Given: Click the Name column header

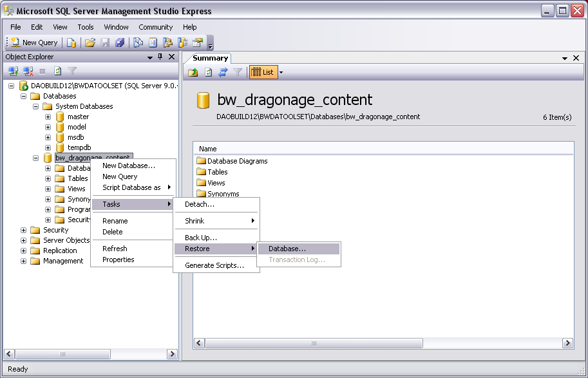Looking at the screenshot, I should click(x=208, y=149).
